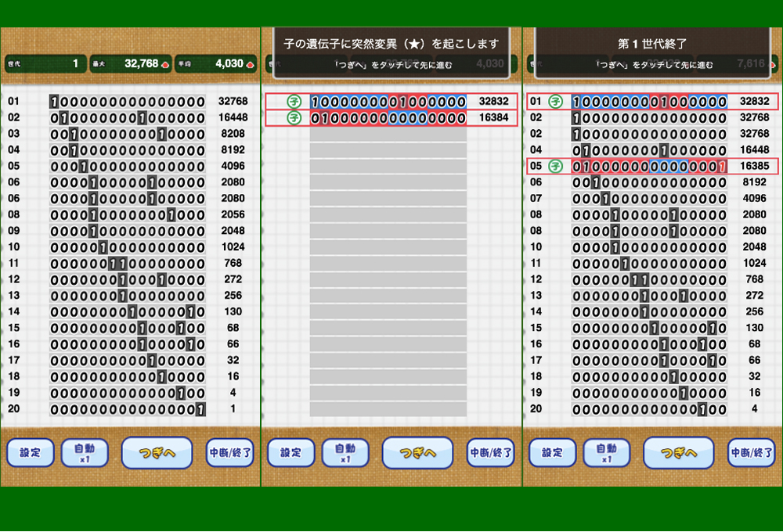Image resolution: width=783 pixels, height=532 pixels.
Task: Select the 最大 32,768 indicator
Action: click(131, 64)
